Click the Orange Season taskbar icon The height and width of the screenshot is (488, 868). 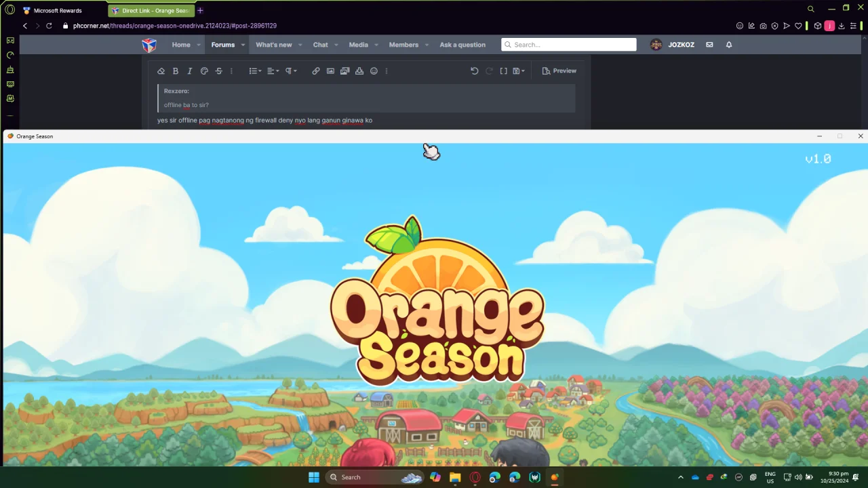coord(554,477)
